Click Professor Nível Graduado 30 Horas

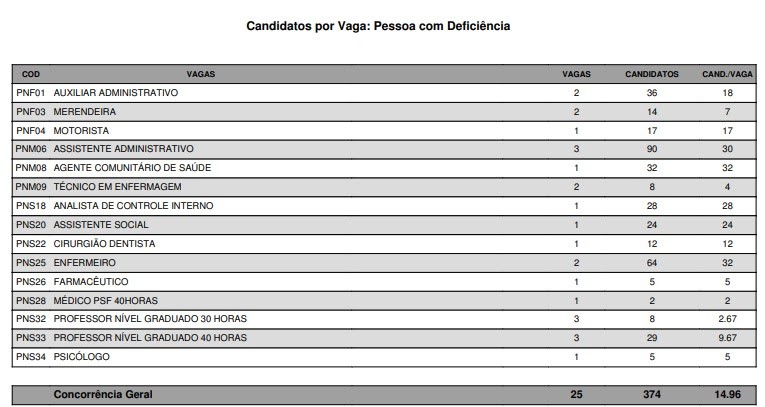149,319
